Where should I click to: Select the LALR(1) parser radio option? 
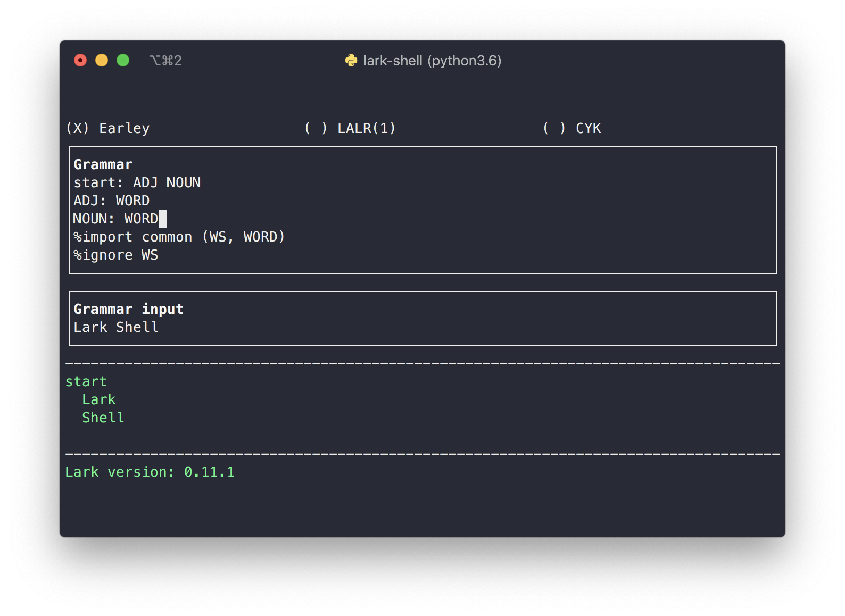(x=350, y=128)
